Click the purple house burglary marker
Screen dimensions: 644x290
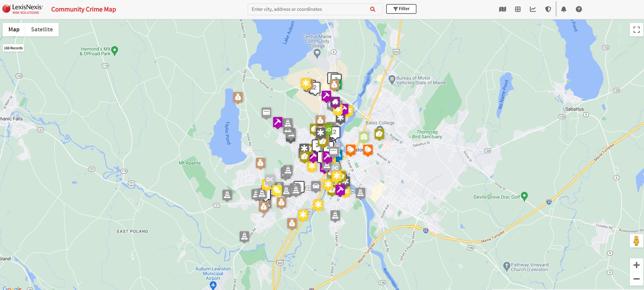click(335, 101)
